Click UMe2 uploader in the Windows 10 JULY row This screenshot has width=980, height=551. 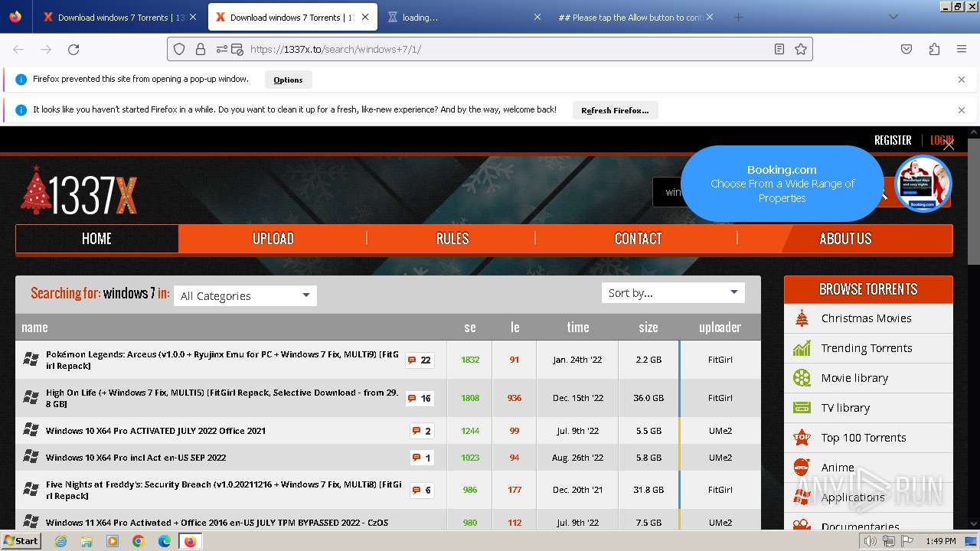[x=720, y=431]
